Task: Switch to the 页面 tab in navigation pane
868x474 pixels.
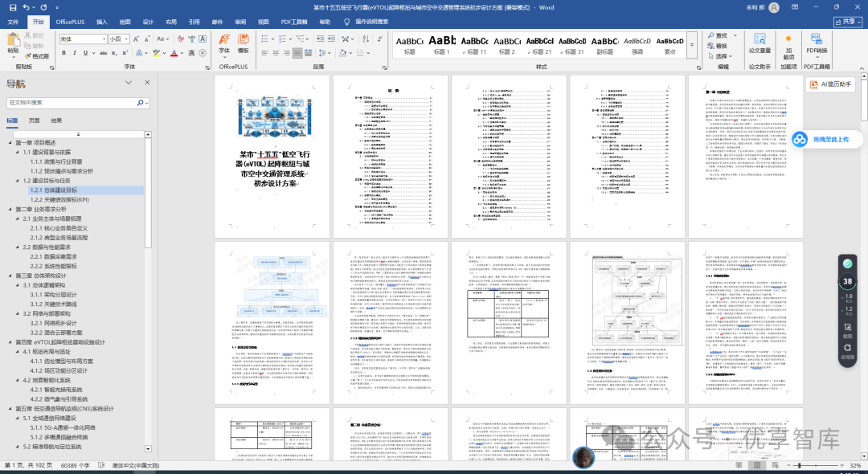Action: click(35, 121)
